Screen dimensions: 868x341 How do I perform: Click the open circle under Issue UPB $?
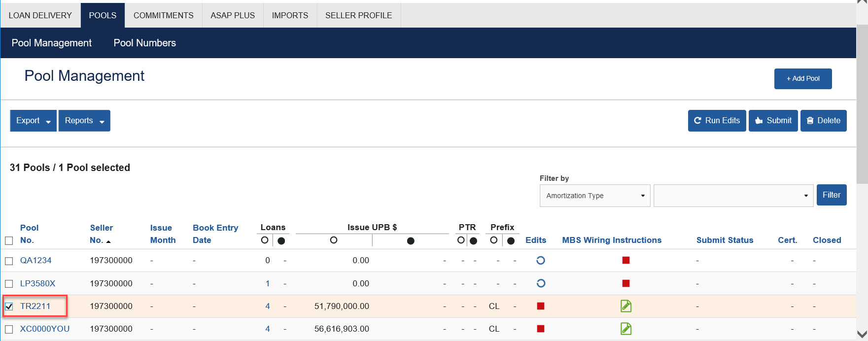tap(334, 240)
